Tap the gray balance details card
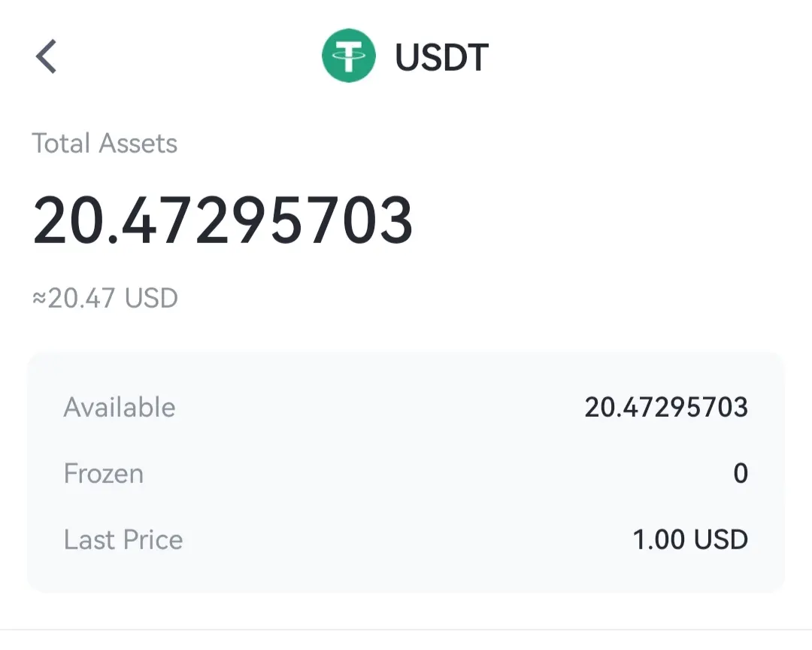This screenshot has width=812, height=650. [406, 472]
